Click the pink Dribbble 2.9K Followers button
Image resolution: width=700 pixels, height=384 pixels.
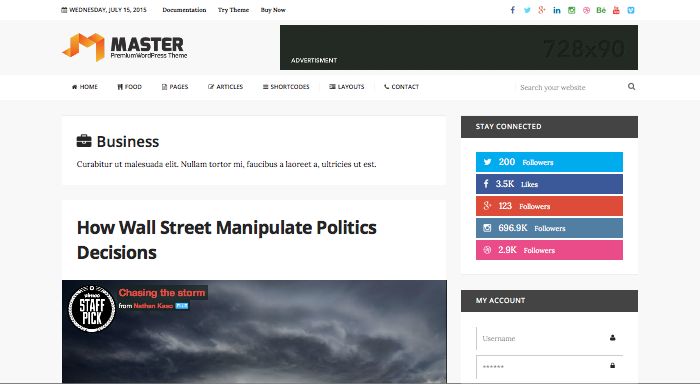(549, 250)
